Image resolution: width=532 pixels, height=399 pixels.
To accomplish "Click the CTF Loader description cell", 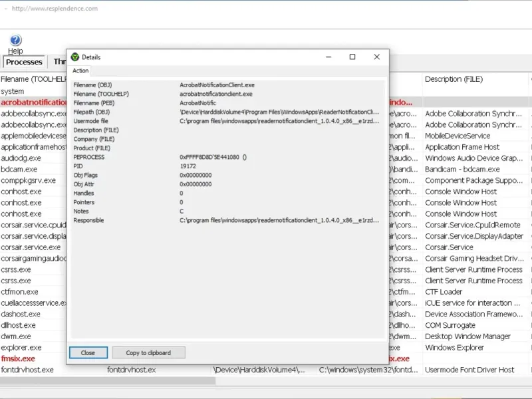I will [x=444, y=292].
